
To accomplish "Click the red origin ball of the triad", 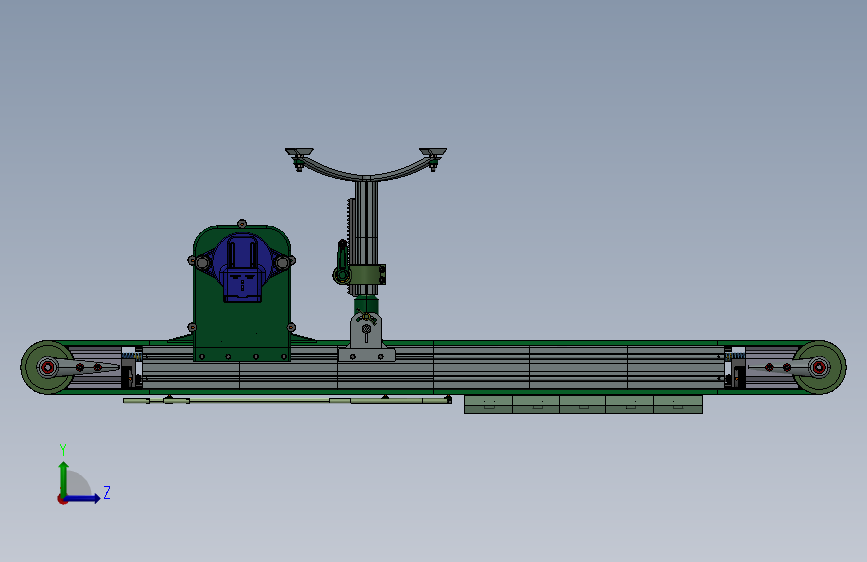I will [62, 499].
